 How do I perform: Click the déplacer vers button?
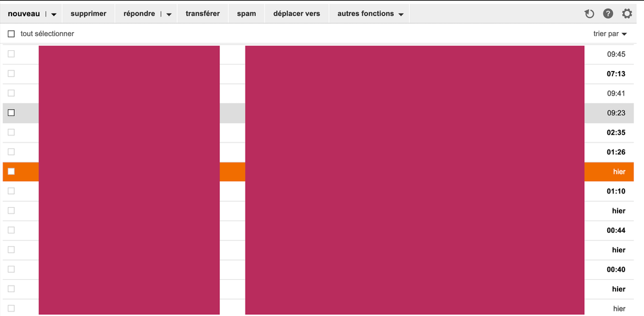tap(297, 14)
